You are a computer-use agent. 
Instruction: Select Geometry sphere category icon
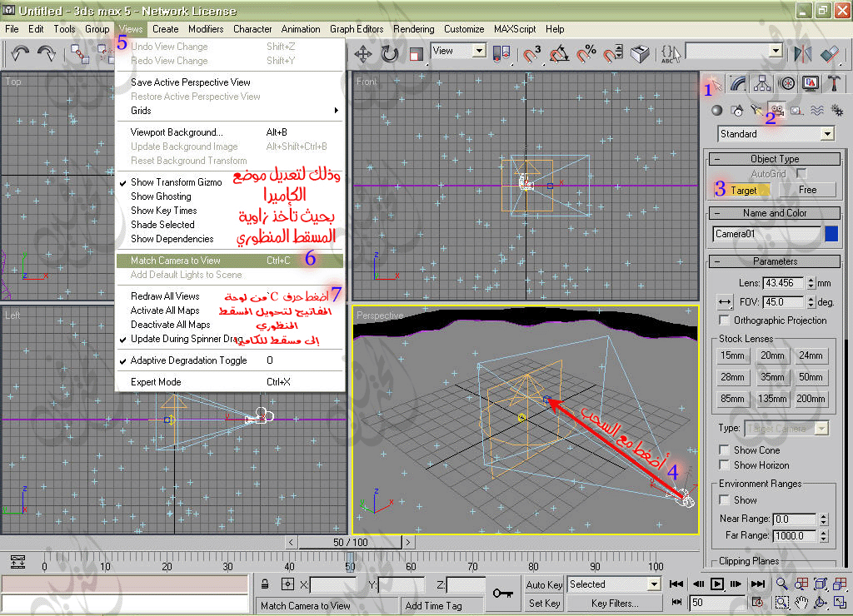(717, 111)
